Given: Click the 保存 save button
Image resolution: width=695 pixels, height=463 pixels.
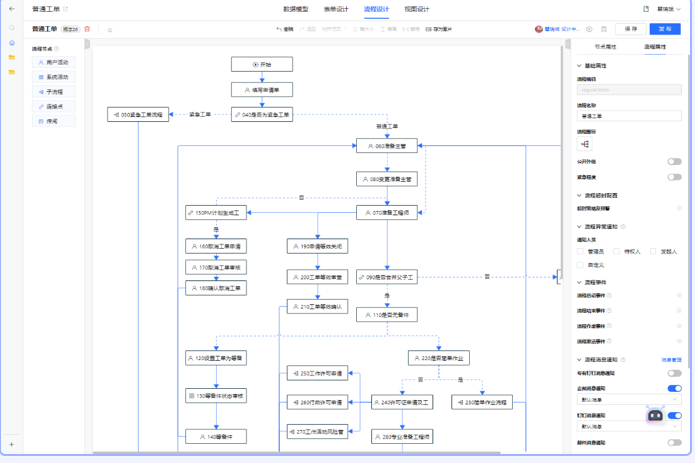Looking at the screenshot, I should coord(631,29).
